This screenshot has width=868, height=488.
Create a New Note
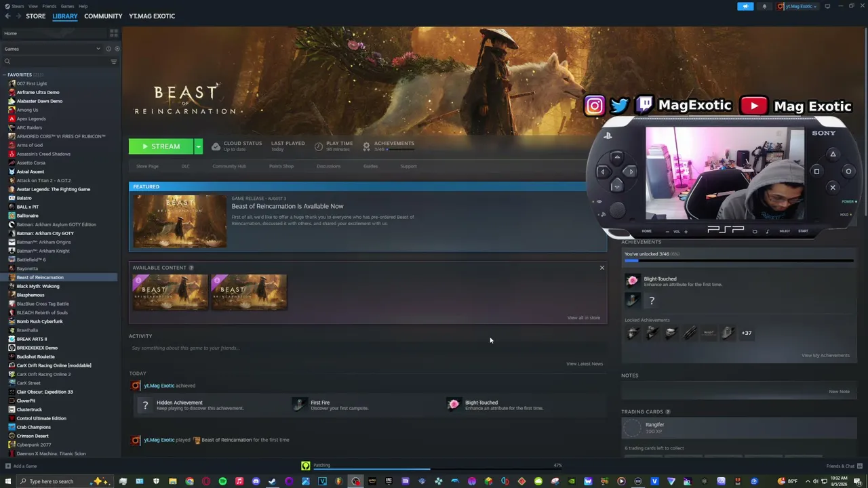point(839,392)
